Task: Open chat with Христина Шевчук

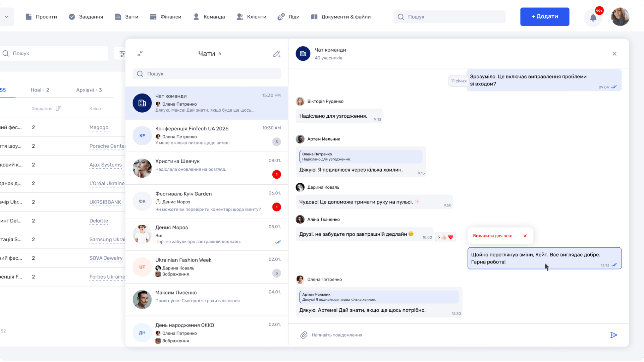Action: pos(207,168)
